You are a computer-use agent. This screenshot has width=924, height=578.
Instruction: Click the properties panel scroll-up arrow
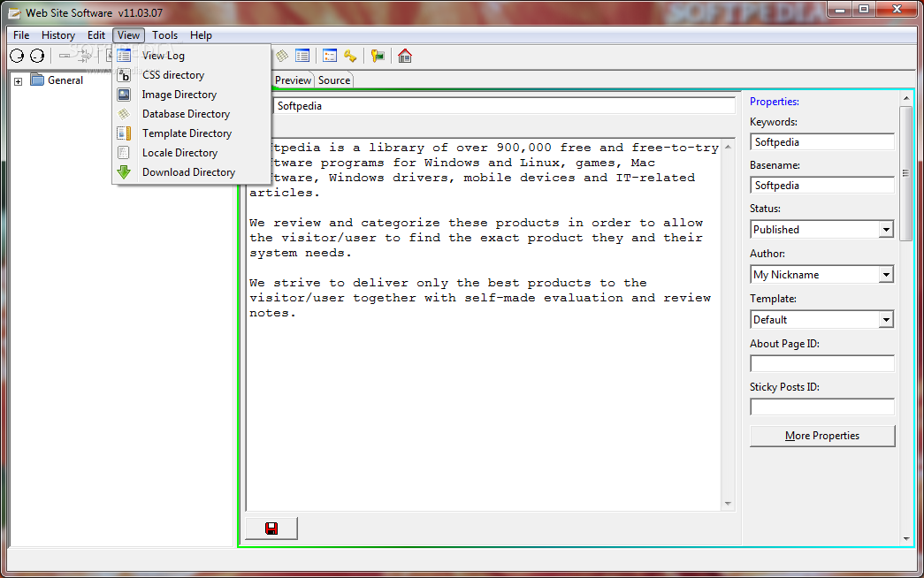905,97
